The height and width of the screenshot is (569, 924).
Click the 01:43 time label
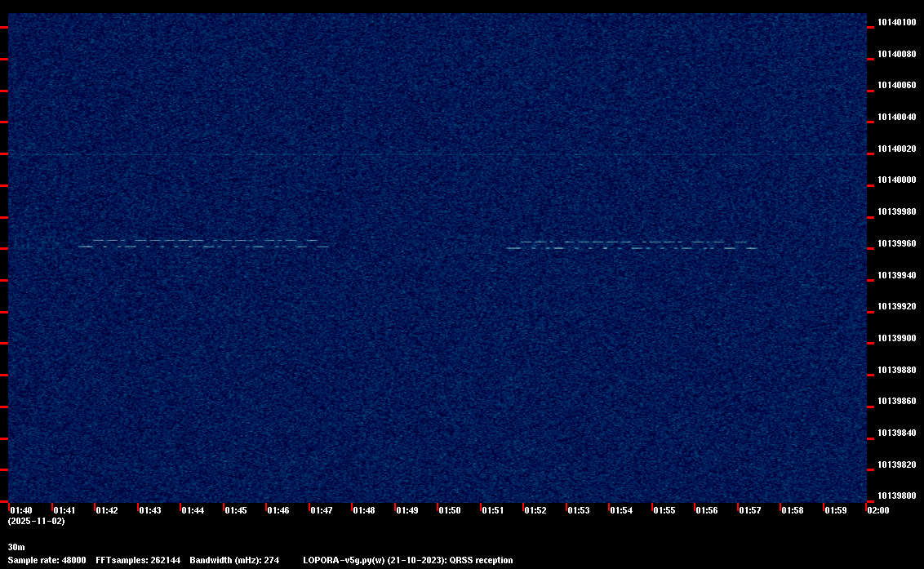pos(149,510)
